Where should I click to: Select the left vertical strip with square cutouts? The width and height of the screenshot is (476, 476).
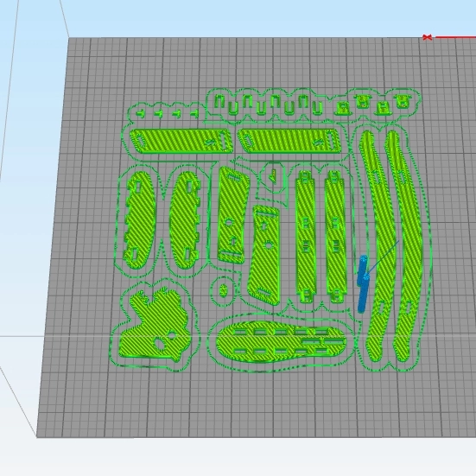pos(306,237)
